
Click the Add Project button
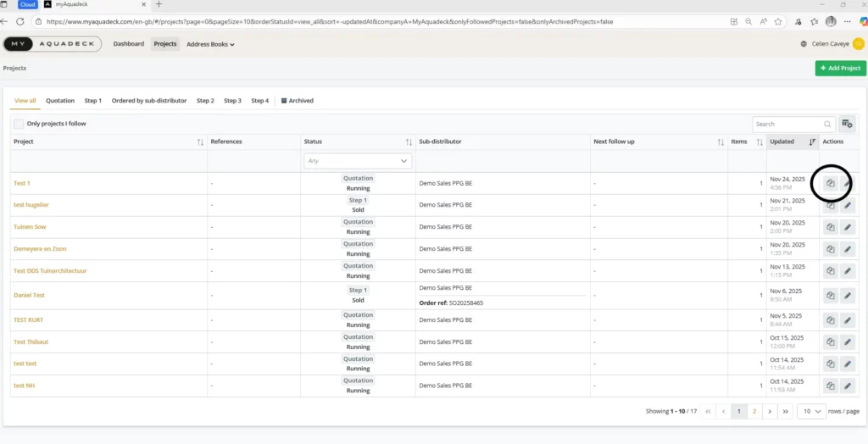coord(840,68)
